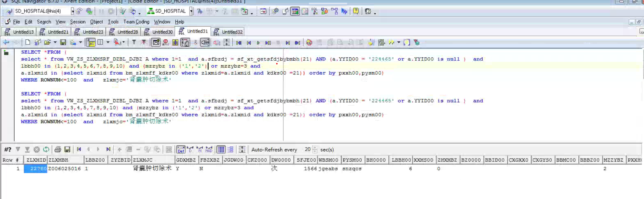Toggle the syntax highlighting 'abc' button
The width and height of the screenshot is (644, 199).
pyautogui.click(x=91, y=43)
